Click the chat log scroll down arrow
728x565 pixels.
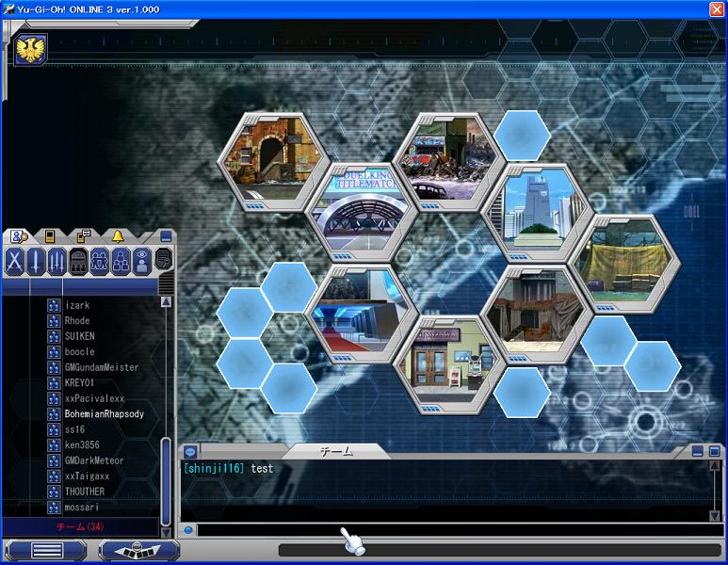[x=715, y=515]
